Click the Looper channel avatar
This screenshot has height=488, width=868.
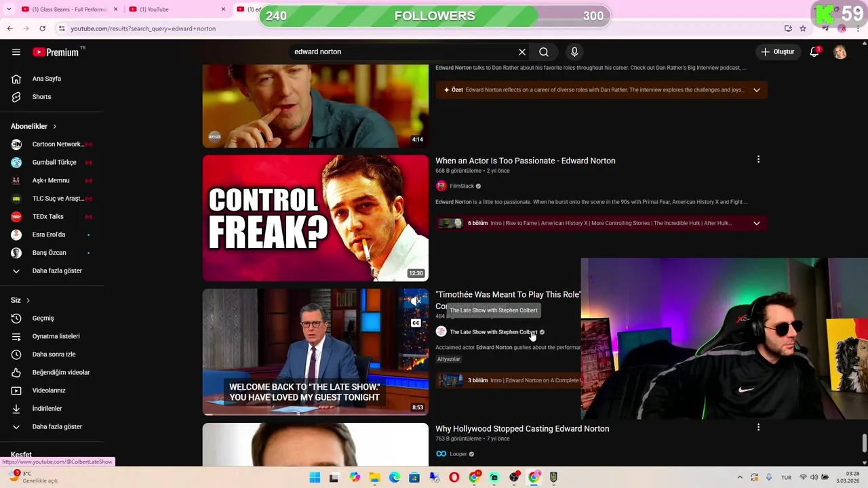tap(441, 454)
